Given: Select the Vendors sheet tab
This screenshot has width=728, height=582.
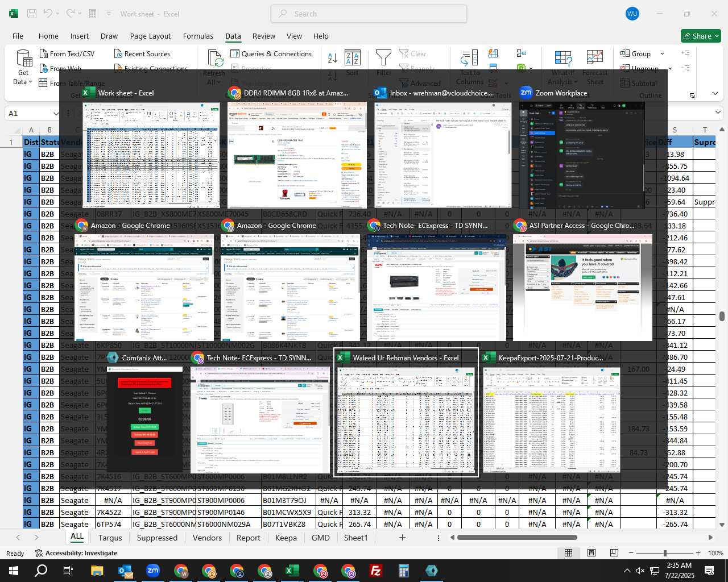Looking at the screenshot, I should [207, 538].
